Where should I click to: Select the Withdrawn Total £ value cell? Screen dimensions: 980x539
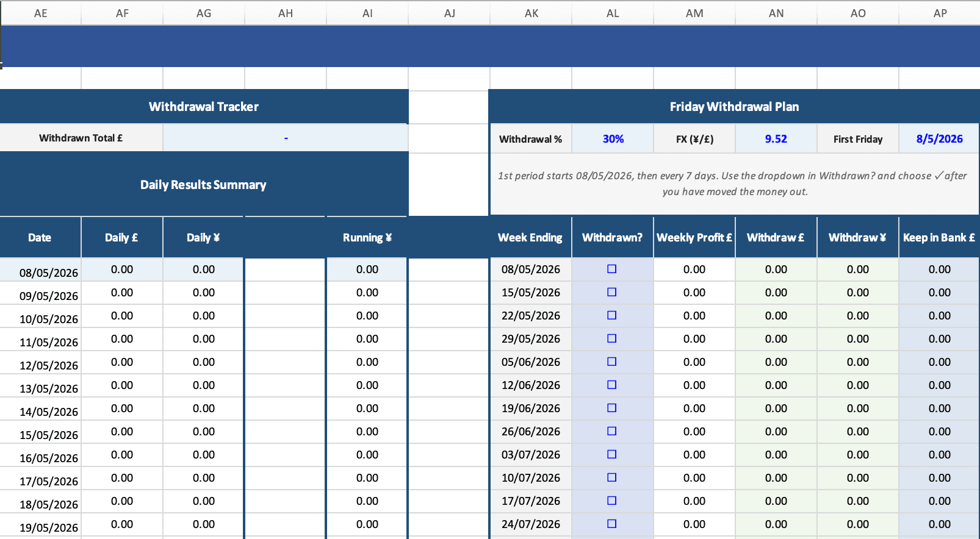[x=286, y=138]
